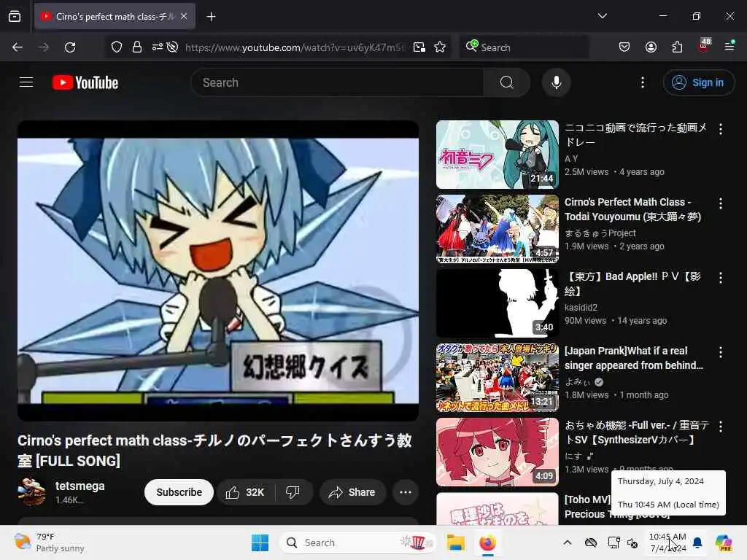The image size is (747, 560).
Task: Open a new browser tab
Action: 211,17
